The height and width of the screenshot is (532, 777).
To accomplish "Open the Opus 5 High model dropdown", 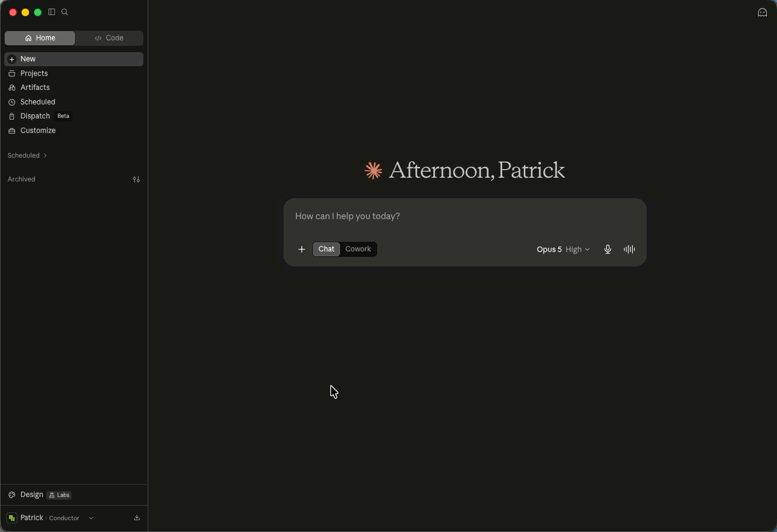I will 563,249.
